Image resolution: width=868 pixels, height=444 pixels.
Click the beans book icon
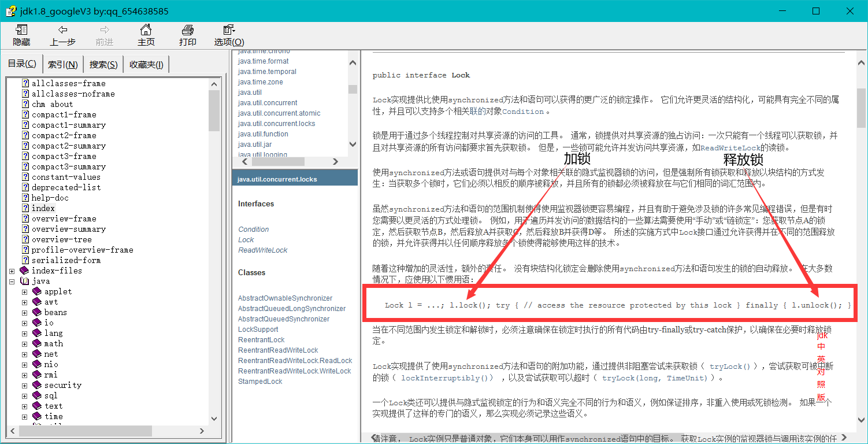[37, 312]
